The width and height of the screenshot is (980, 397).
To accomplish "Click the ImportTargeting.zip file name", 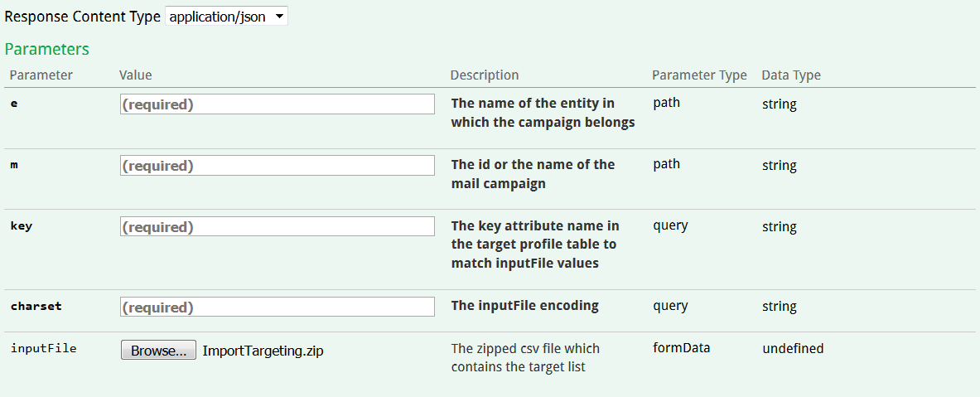I will pos(263,351).
